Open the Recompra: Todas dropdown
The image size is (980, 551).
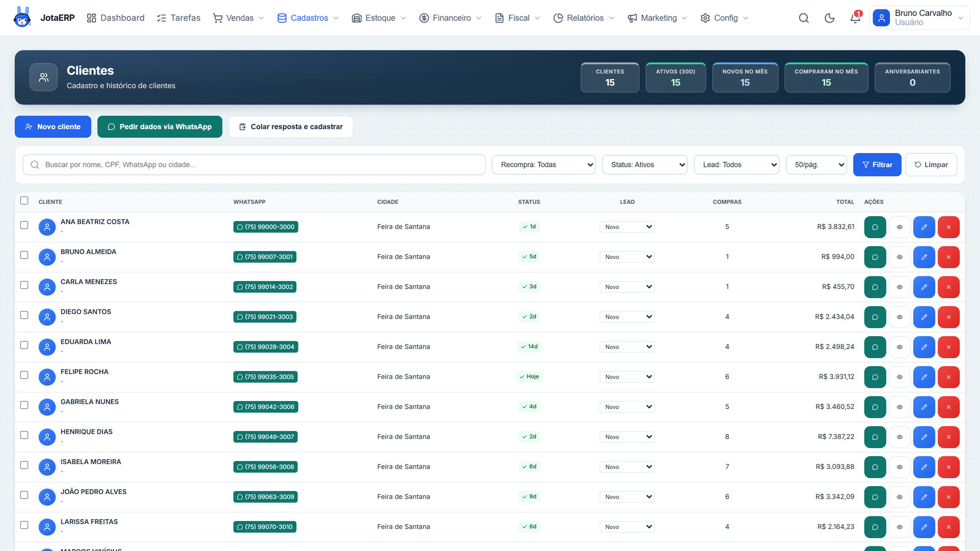click(x=543, y=165)
